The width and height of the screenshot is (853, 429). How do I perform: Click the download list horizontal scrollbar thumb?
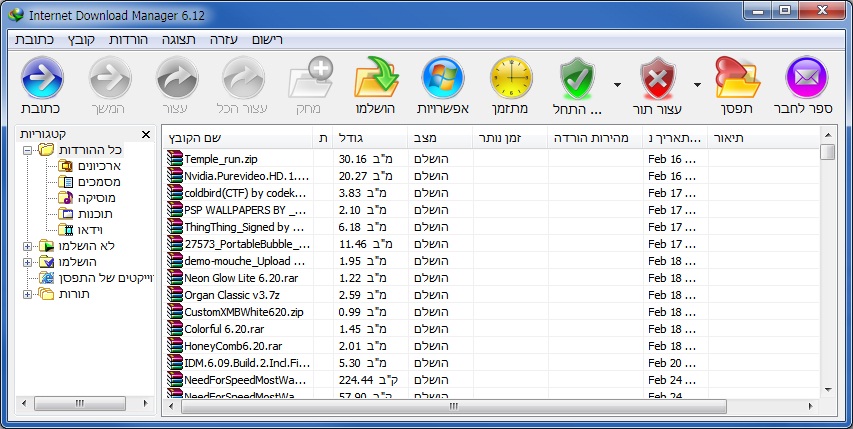453,406
